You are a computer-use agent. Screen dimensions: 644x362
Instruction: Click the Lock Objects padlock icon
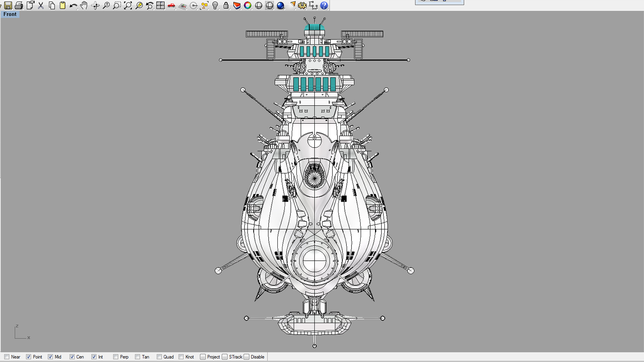pos(226,5)
